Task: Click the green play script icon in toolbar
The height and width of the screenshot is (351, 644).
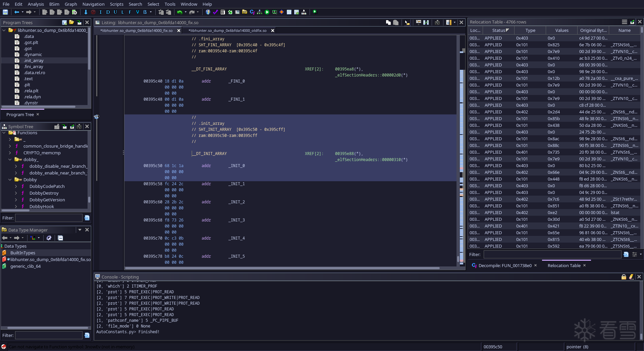Action: coord(267,12)
